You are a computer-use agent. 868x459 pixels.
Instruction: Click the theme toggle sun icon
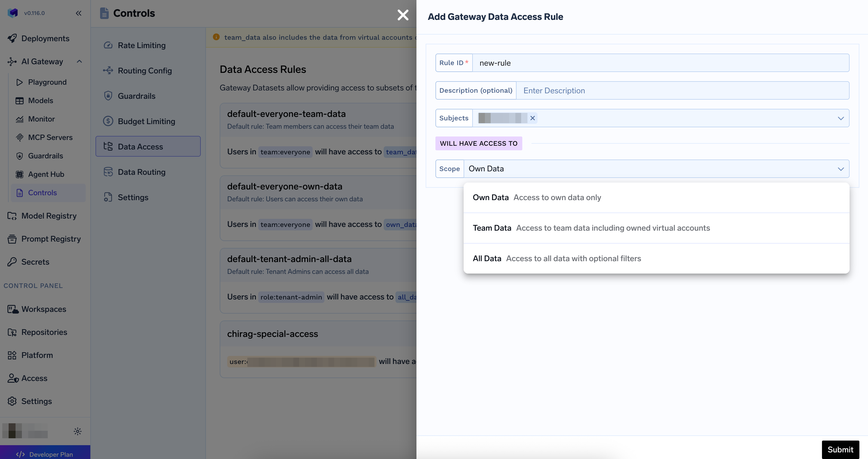pos(77,431)
